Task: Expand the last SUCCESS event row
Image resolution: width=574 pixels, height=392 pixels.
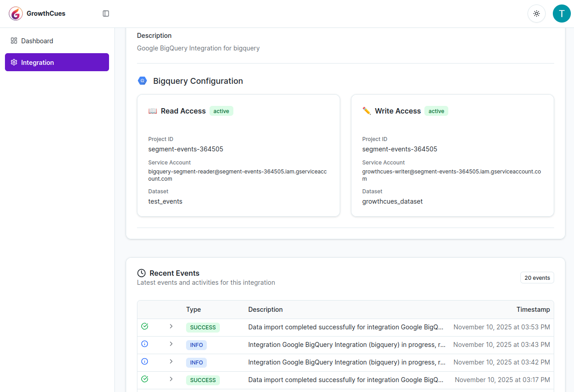Action: 171,379
